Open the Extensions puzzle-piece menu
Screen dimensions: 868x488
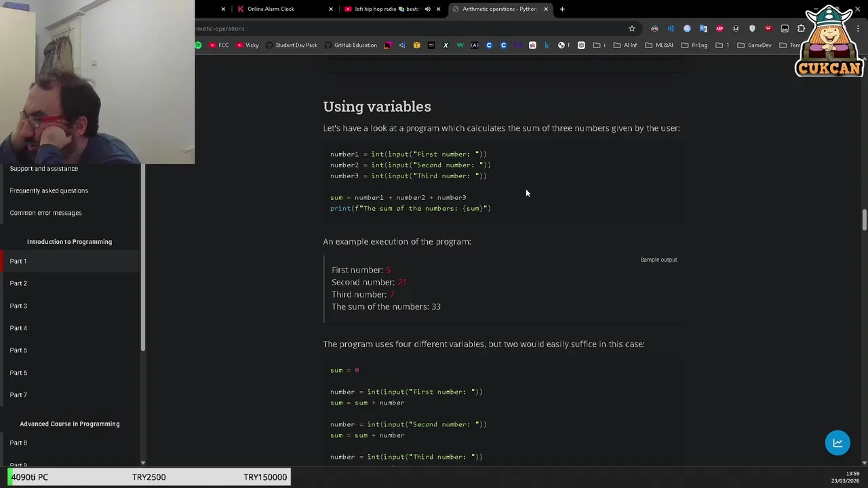pyautogui.click(x=801, y=28)
